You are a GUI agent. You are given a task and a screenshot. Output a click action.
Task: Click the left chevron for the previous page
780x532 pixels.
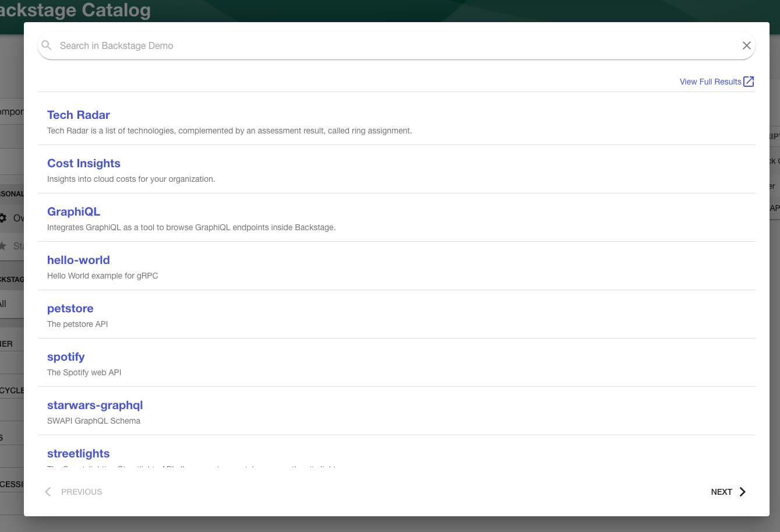(x=48, y=491)
